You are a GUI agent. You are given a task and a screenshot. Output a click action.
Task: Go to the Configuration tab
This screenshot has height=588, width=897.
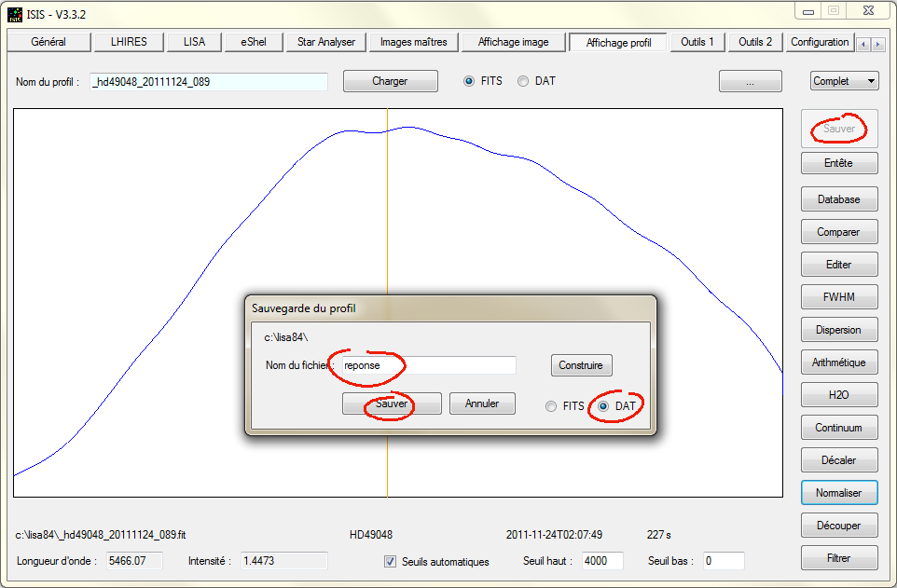[820, 42]
